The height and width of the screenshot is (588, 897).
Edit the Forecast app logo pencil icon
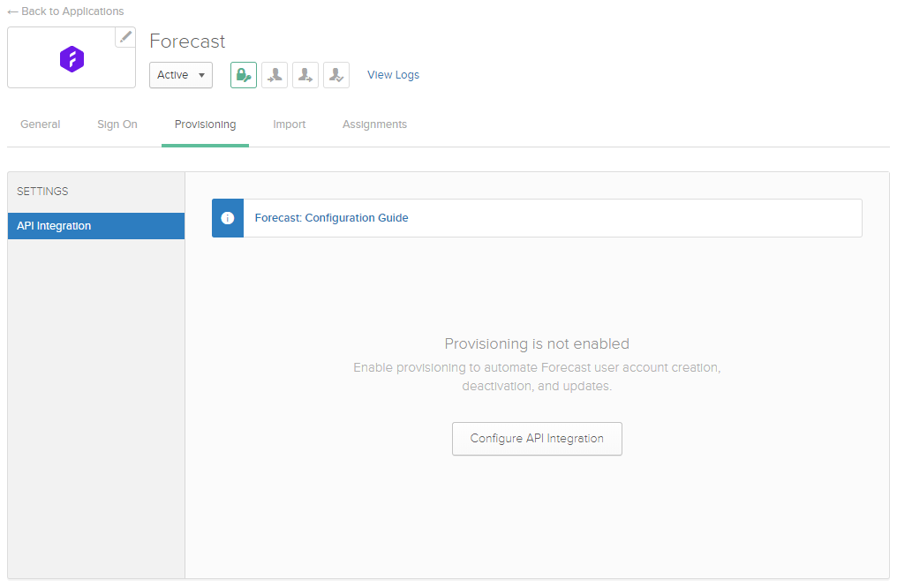(x=125, y=37)
